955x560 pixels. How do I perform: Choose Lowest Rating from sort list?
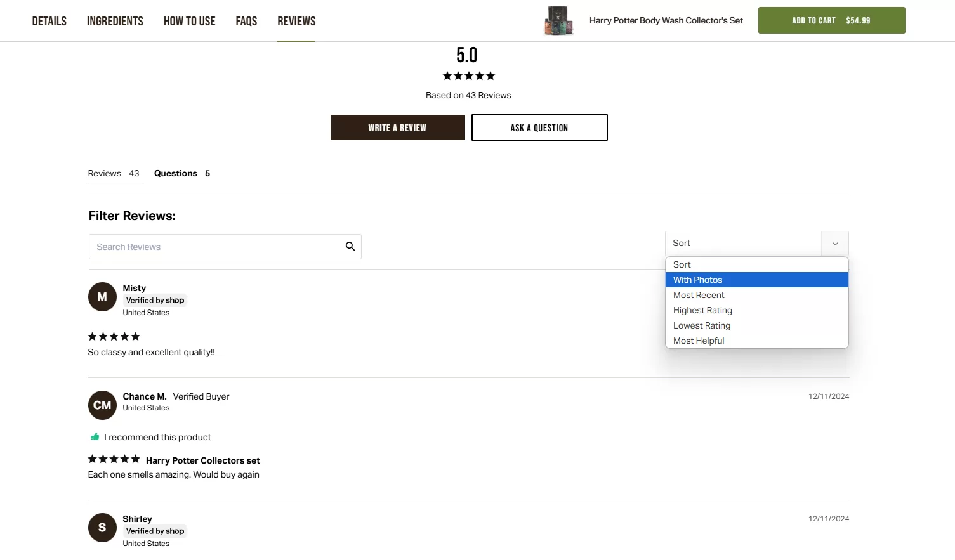pyautogui.click(x=756, y=325)
